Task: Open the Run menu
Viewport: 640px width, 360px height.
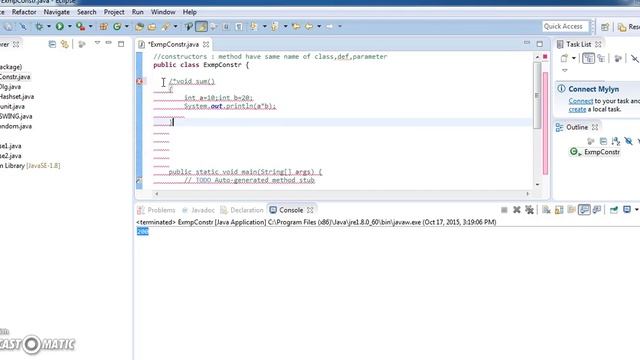Action: click(138, 12)
